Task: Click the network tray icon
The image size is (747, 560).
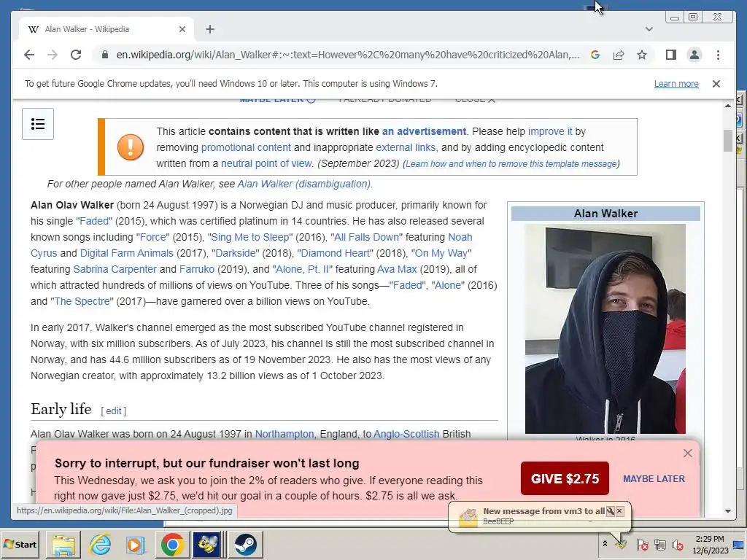Action: pos(659,544)
